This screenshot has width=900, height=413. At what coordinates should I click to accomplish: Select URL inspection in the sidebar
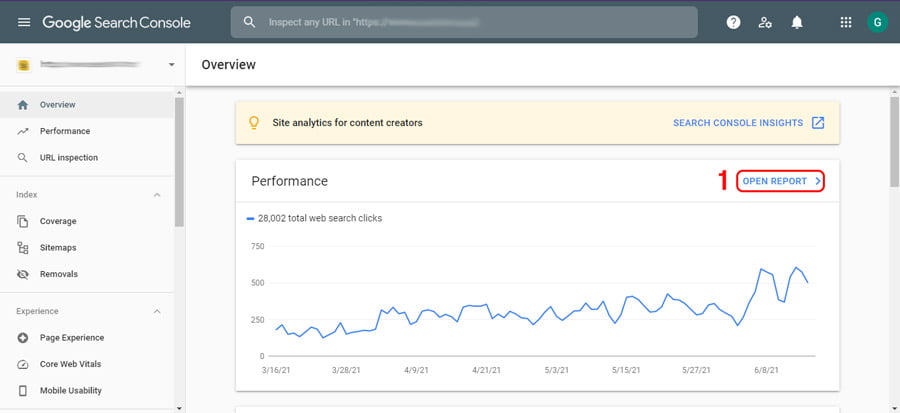point(87,158)
